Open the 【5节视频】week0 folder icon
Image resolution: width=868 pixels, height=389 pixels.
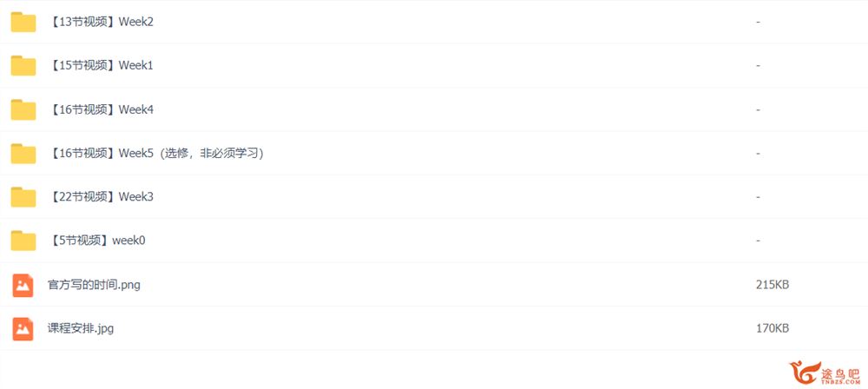tap(23, 241)
